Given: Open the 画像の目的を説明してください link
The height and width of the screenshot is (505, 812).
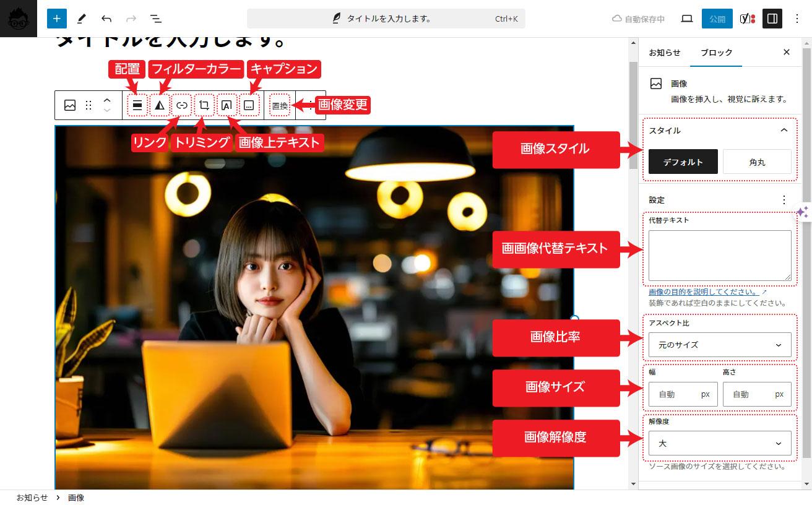Looking at the screenshot, I should [704, 291].
